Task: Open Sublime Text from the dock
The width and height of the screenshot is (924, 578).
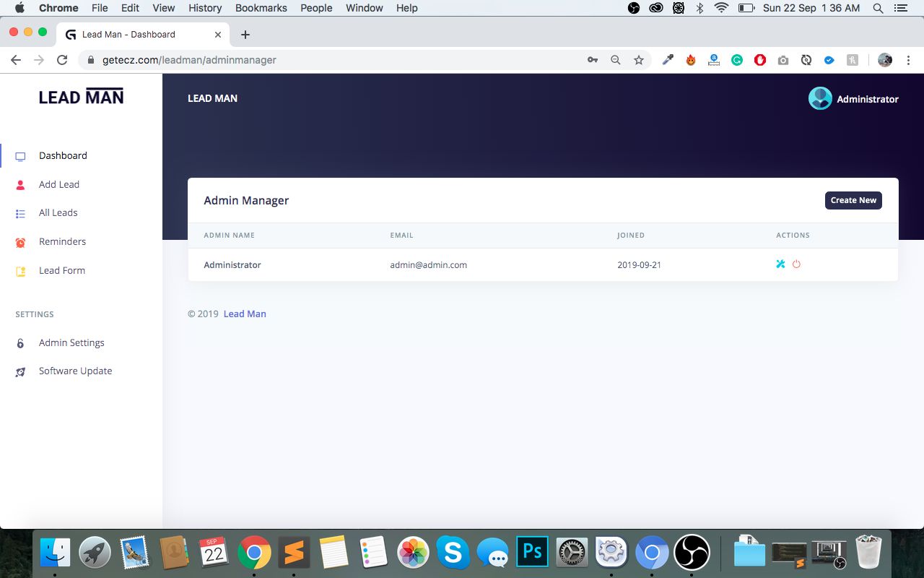Action: [x=293, y=553]
